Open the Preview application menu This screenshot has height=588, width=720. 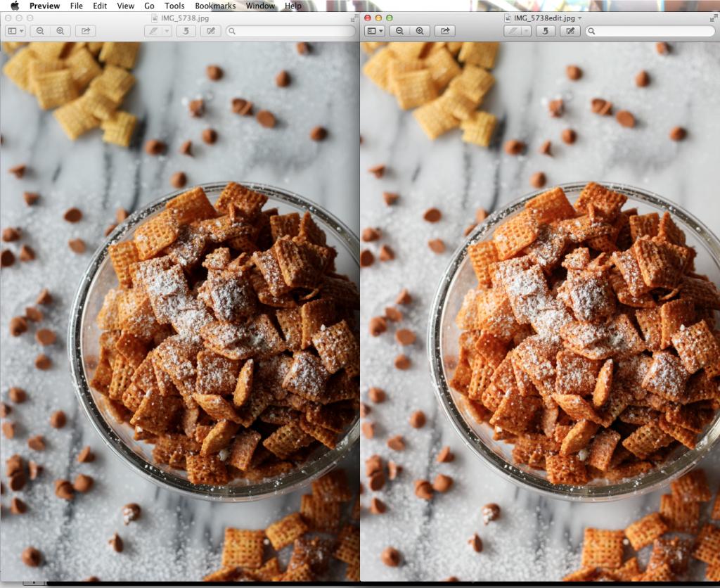[x=44, y=6]
